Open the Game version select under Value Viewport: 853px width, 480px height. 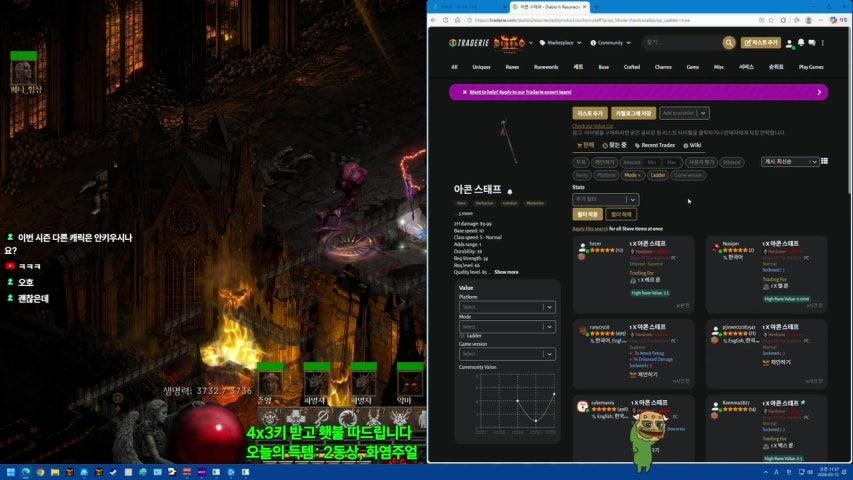coord(506,354)
